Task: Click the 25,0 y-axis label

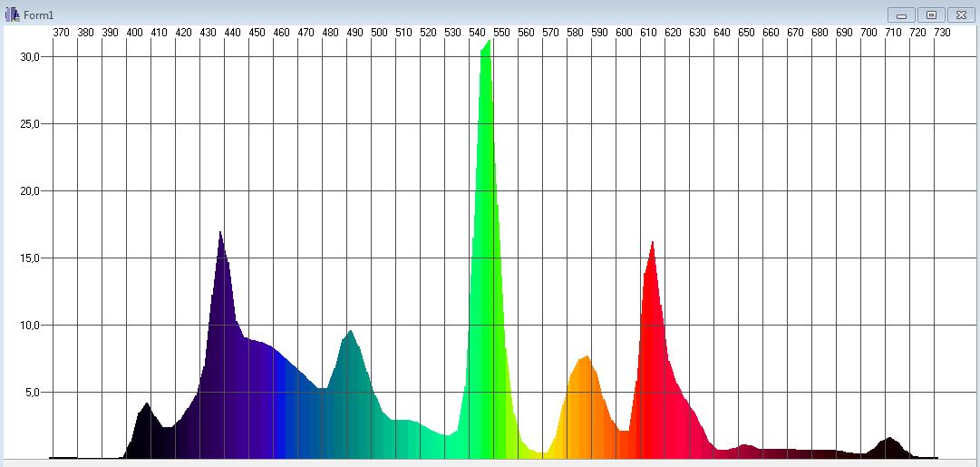Action: 29,124
